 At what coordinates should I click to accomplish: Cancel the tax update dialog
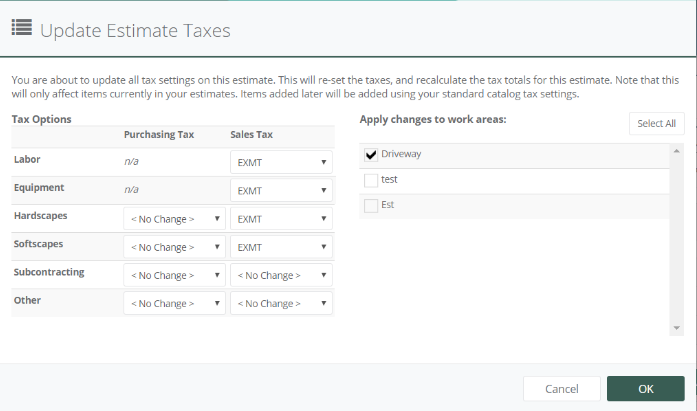(562, 389)
